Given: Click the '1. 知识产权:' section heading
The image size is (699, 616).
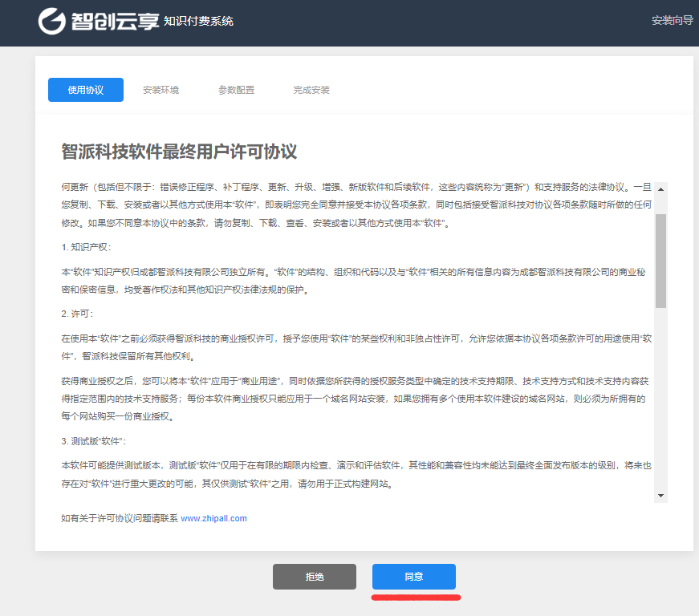Looking at the screenshot, I should click(x=86, y=247).
